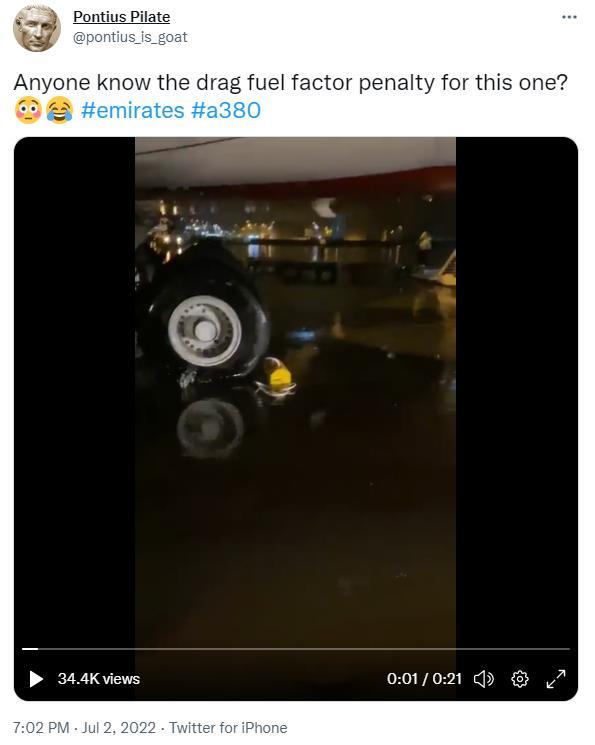Click the 34.4K views counter
The height and width of the screenshot is (745, 595).
99,678
